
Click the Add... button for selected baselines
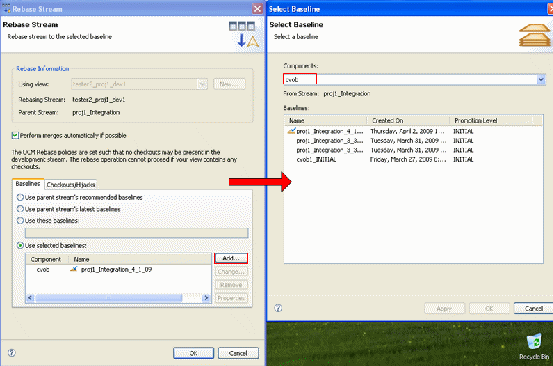[231, 258]
